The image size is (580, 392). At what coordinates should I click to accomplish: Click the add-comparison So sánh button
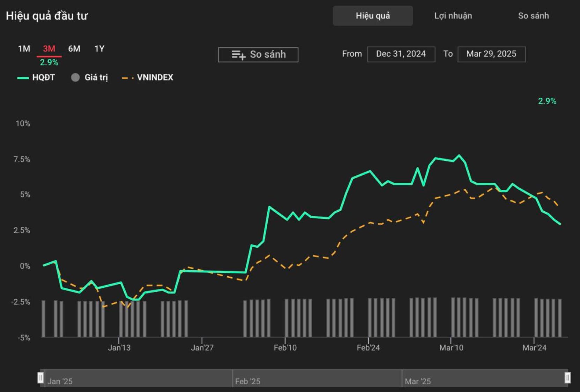tap(258, 54)
